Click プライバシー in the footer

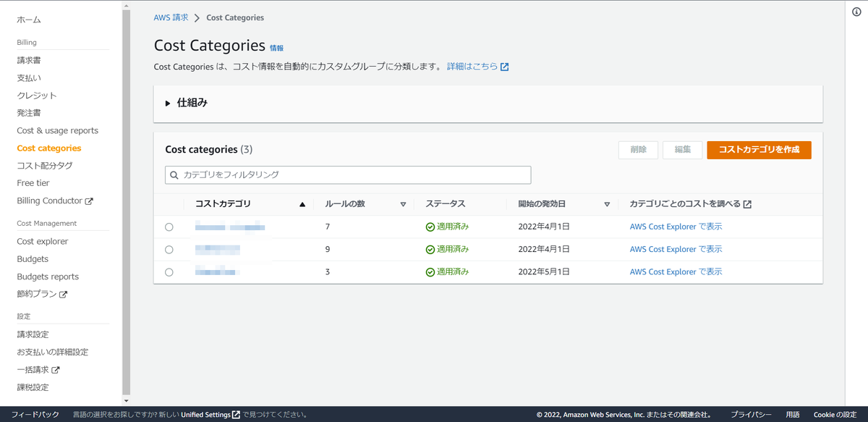click(751, 415)
